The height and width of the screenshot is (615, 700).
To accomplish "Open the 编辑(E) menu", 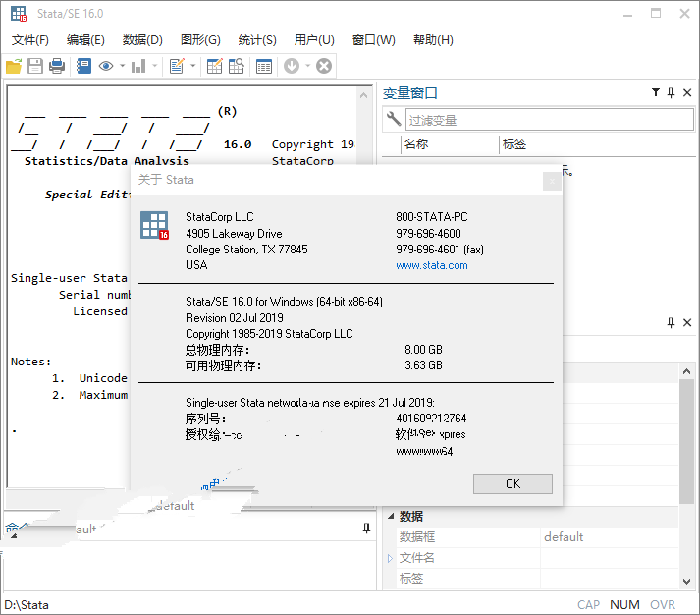I will (x=85, y=40).
